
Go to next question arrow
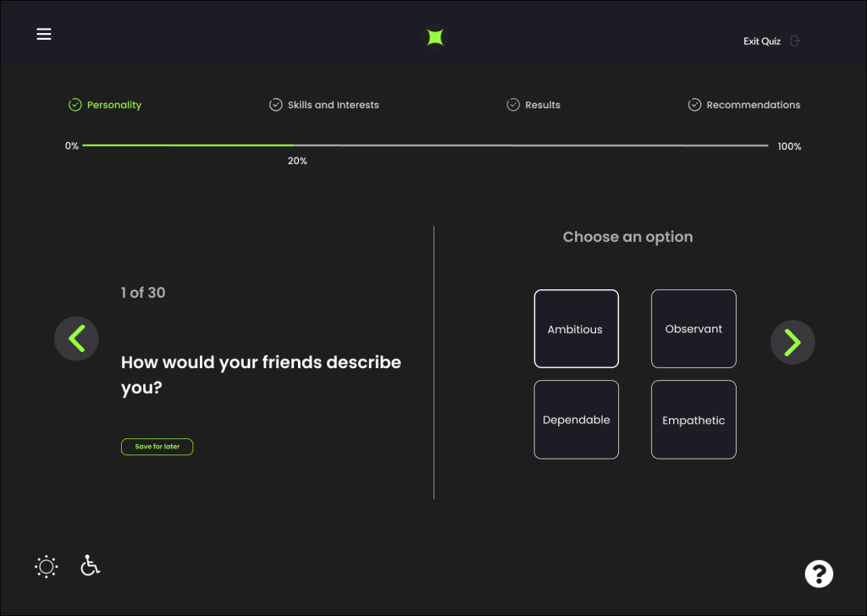pyautogui.click(x=792, y=342)
